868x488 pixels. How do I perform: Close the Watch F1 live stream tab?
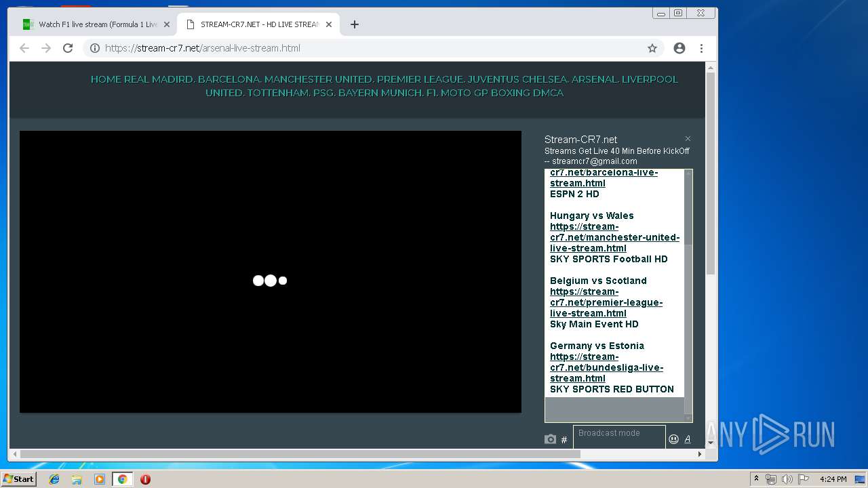tap(167, 24)
